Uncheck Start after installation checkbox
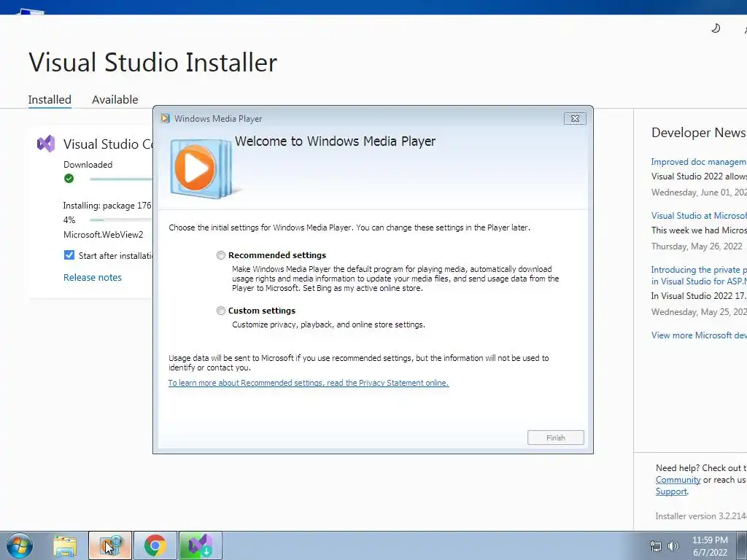Screen dimensions: 747x560 pos(69,255)
